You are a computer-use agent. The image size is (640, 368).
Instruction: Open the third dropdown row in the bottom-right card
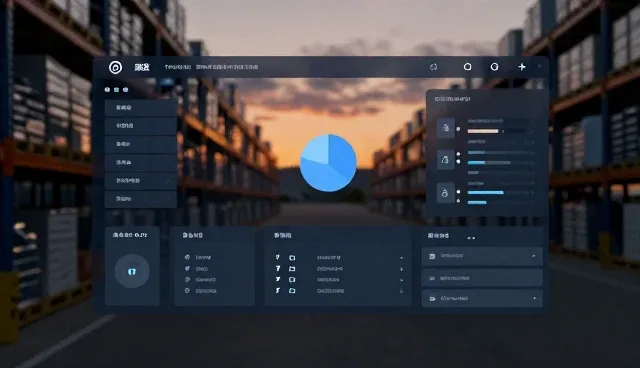click(482, 299)
